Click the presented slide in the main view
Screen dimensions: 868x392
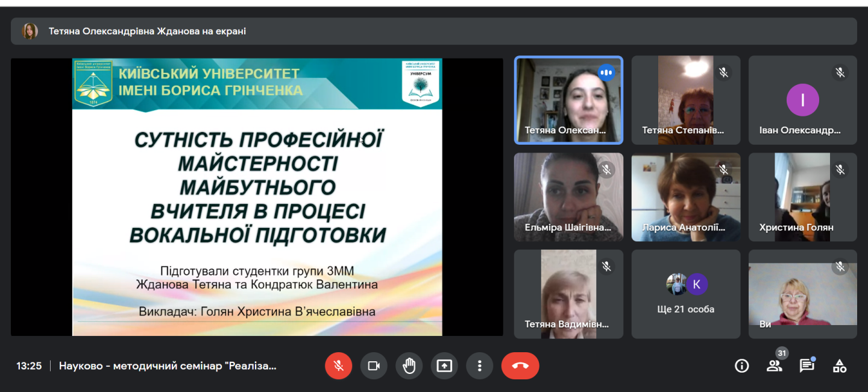pyautogui.click(x=257, y=197)
